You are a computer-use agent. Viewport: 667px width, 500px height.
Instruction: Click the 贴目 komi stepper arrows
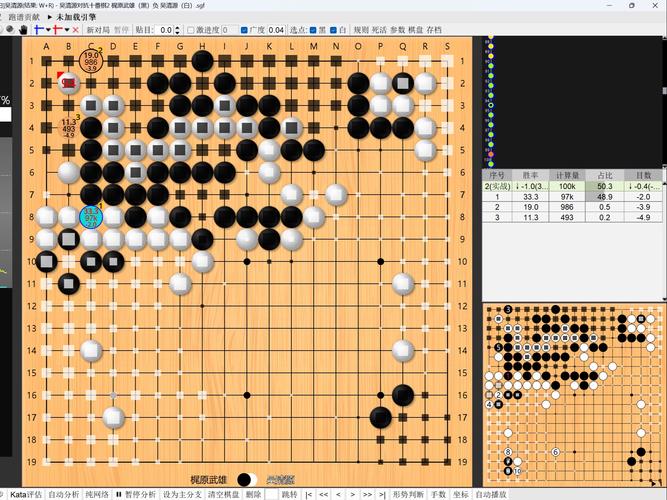click(x=177, y=30)
